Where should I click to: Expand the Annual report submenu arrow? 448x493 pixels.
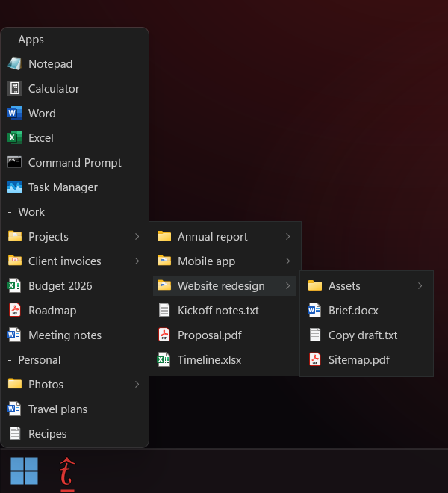287,237
